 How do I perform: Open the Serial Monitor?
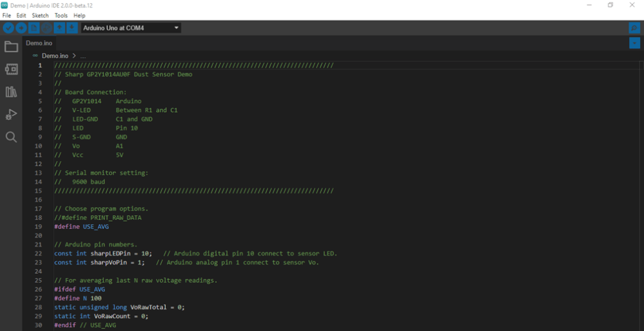click(634, 28)
